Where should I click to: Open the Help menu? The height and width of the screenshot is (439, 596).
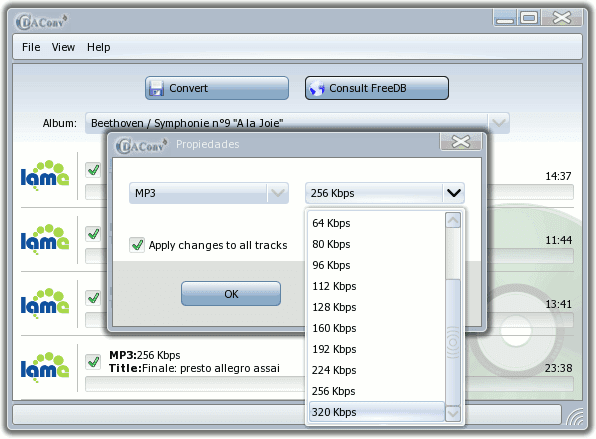point(98,47)
